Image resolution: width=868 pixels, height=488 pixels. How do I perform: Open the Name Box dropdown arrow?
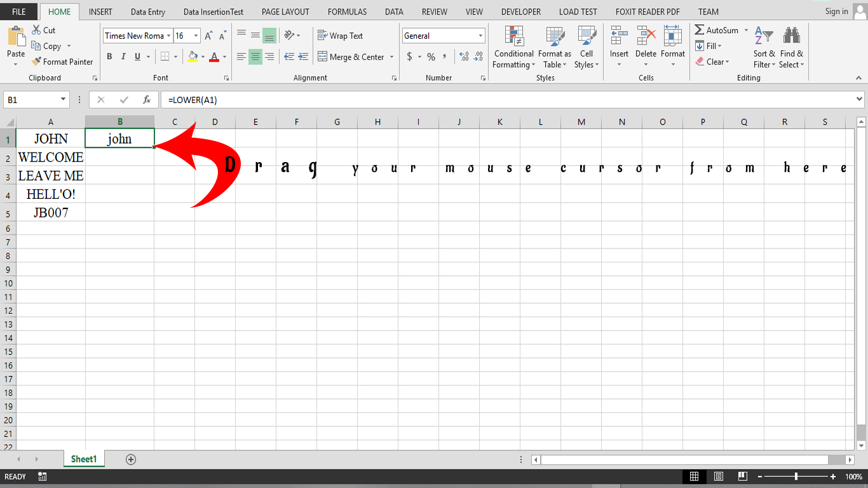coord(63,100)
